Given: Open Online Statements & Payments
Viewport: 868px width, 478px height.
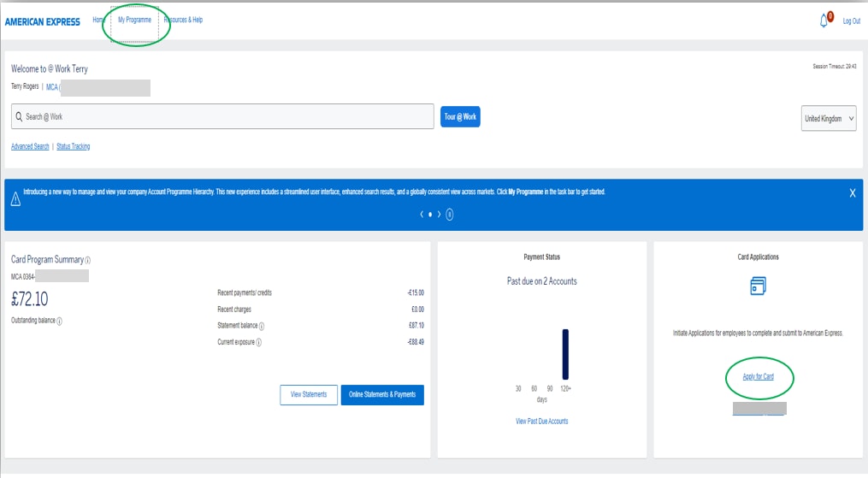Looking at the screenshot, I should 382,394.
